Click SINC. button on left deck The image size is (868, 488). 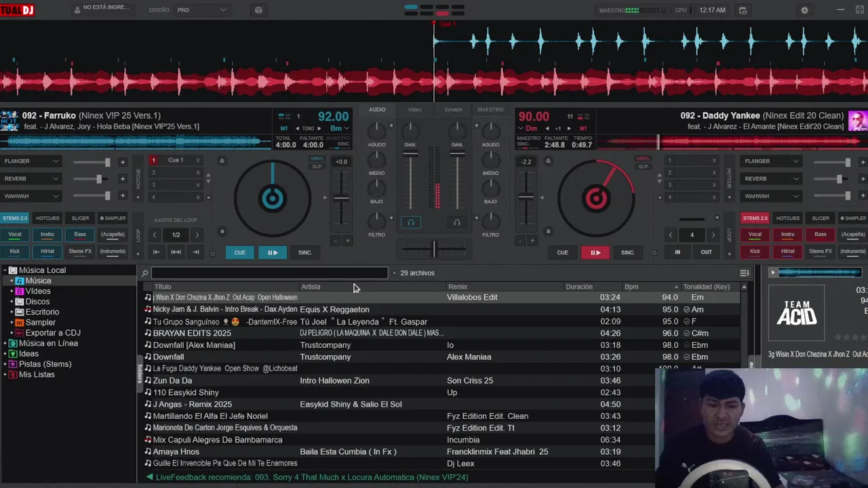coord(305,252)
